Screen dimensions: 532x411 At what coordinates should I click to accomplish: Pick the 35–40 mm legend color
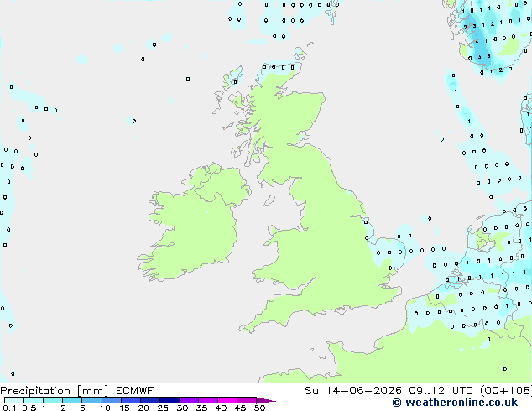click(207, 400)
